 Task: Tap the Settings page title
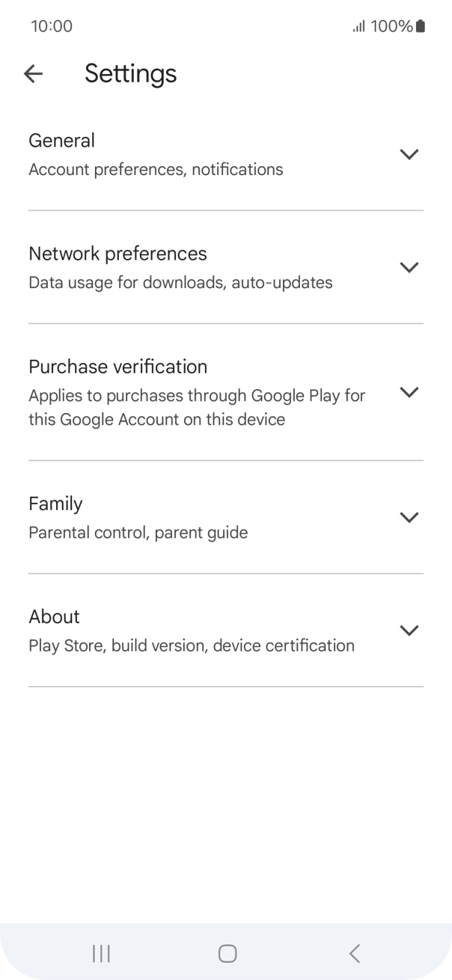coord(131,73)
